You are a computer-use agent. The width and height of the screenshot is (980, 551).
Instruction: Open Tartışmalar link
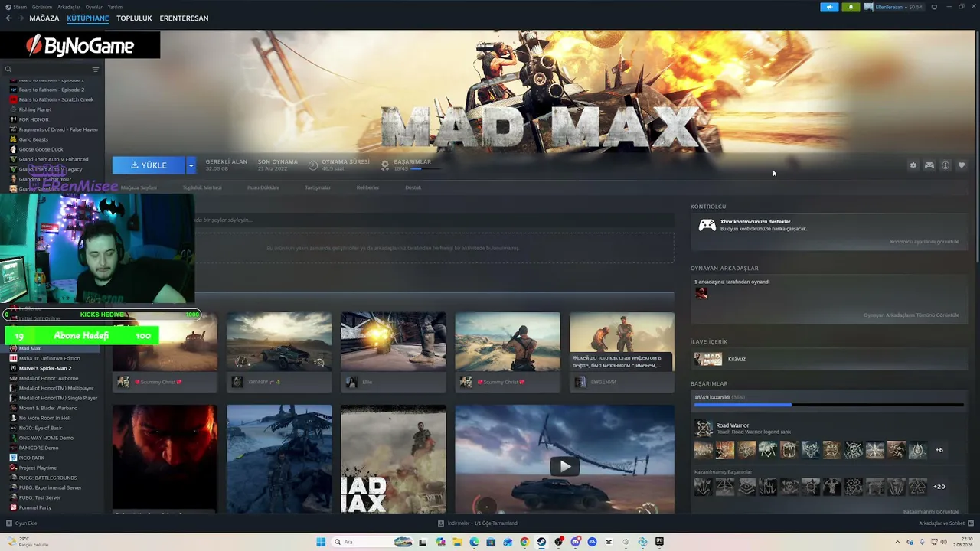point(318,188)
